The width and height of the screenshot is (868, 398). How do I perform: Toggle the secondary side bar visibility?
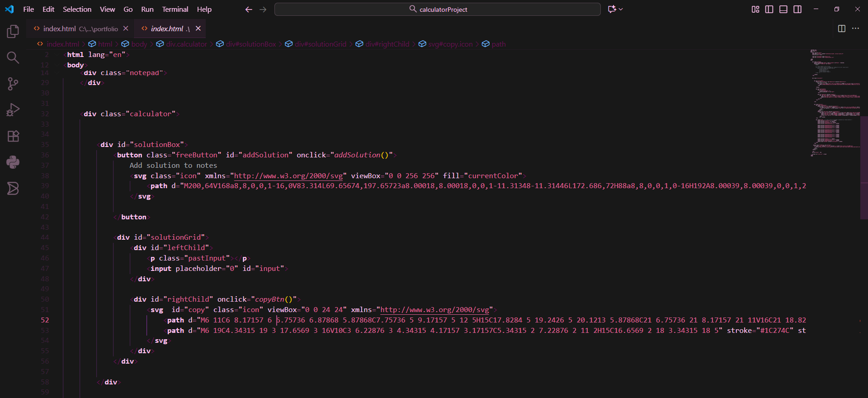click(797, 9)
